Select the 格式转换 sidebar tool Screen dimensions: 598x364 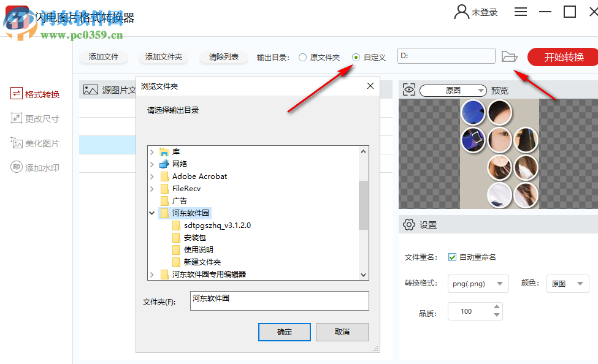click(x=36, y=93)
